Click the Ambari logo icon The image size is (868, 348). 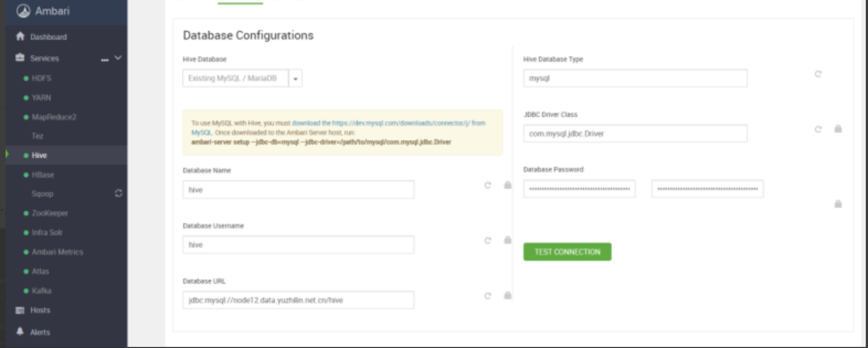pyautogui.click(x=23, y=10)
